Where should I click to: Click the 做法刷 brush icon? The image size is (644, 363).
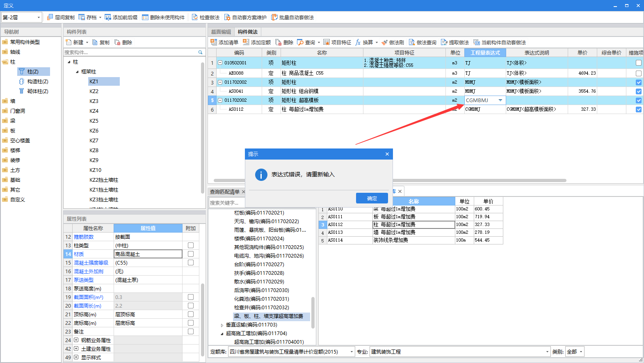click(x=384, y=42)
